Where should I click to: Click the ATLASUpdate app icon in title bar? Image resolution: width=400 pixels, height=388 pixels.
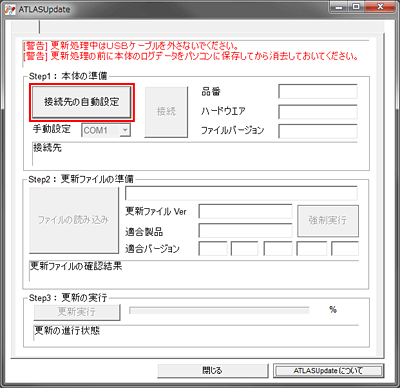[11, 9]
